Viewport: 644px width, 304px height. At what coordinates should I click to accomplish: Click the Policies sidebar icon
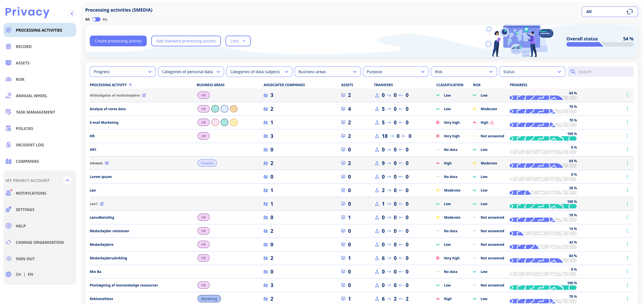[x=8, y=129]
